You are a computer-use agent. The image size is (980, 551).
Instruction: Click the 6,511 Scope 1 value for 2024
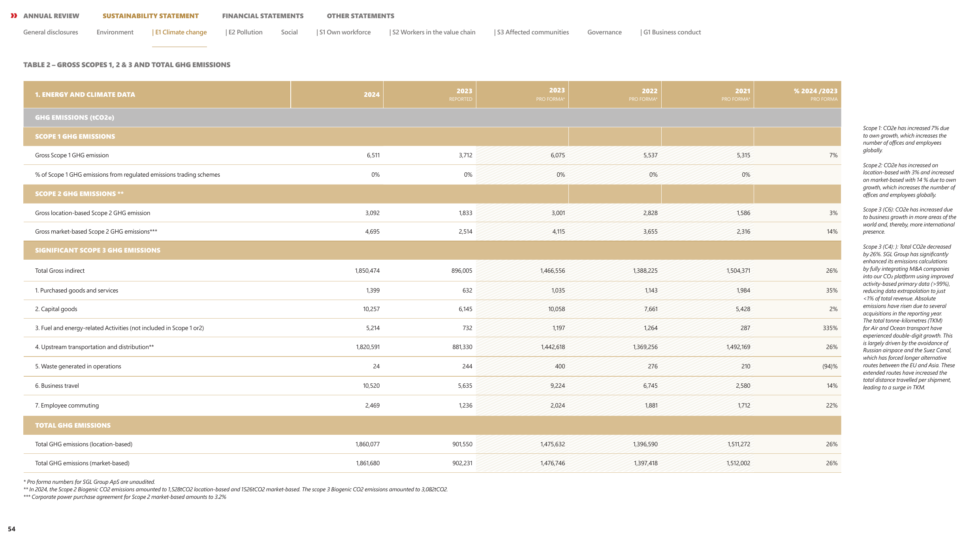(x=373, y=155)
